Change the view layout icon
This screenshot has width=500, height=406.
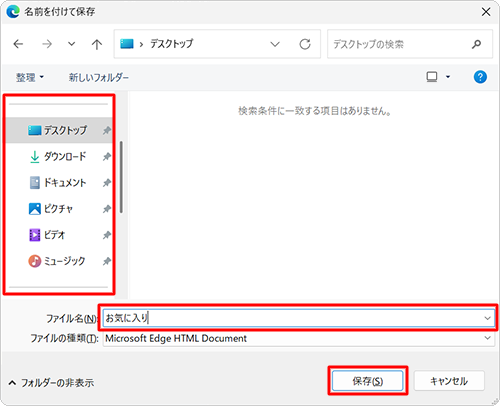point(432,77)
